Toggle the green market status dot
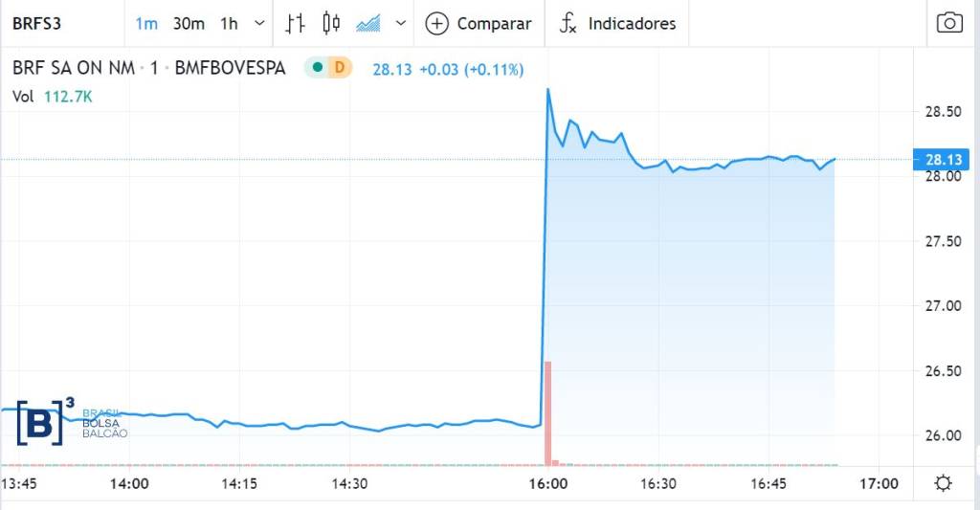The height and width of the screenshot is (510, 980). coord(315,68)
